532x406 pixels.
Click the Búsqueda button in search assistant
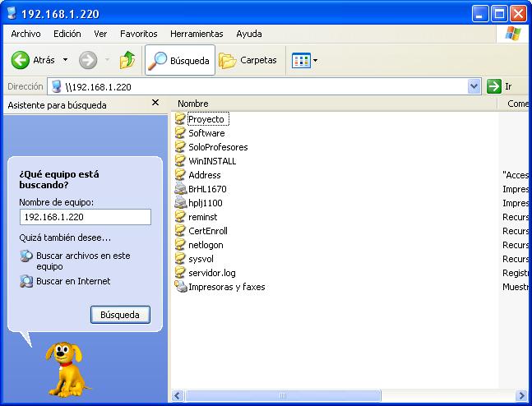click(120, 315)
